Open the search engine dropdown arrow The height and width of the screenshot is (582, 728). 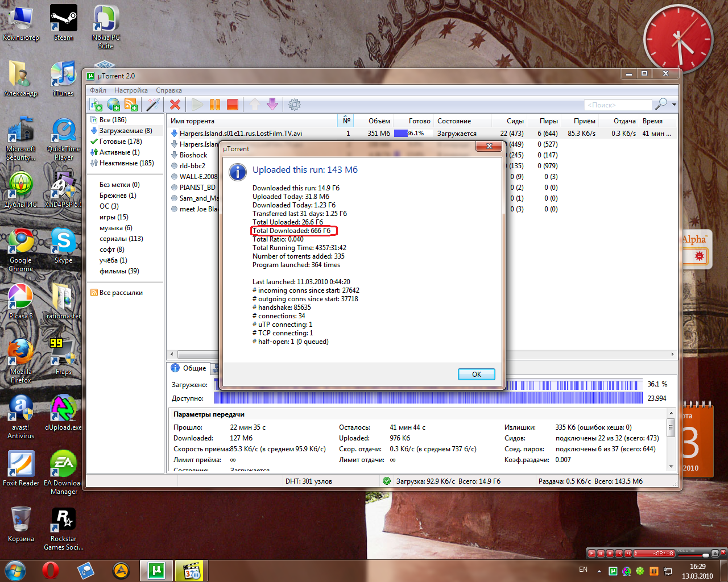click(674, 105)
